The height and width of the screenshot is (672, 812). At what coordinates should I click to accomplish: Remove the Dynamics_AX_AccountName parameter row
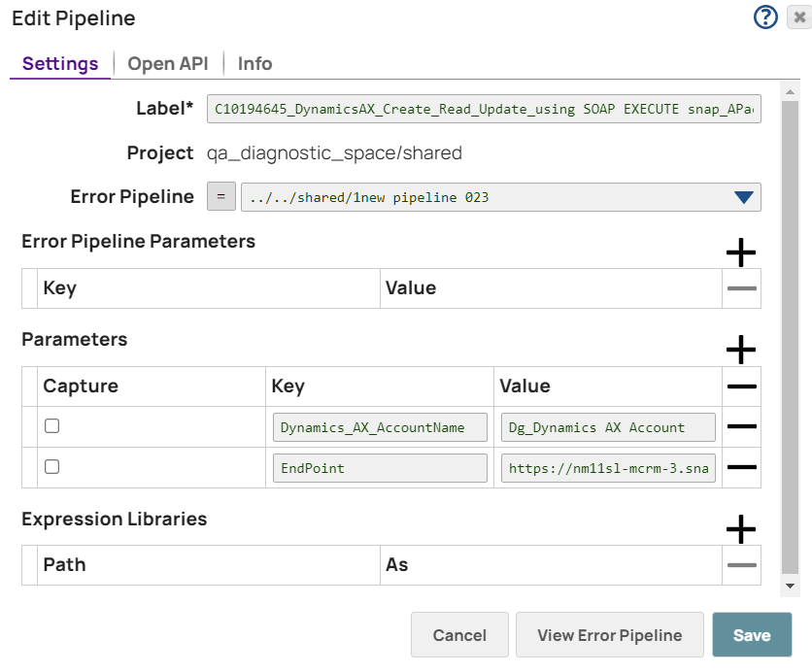click(740, 426)
